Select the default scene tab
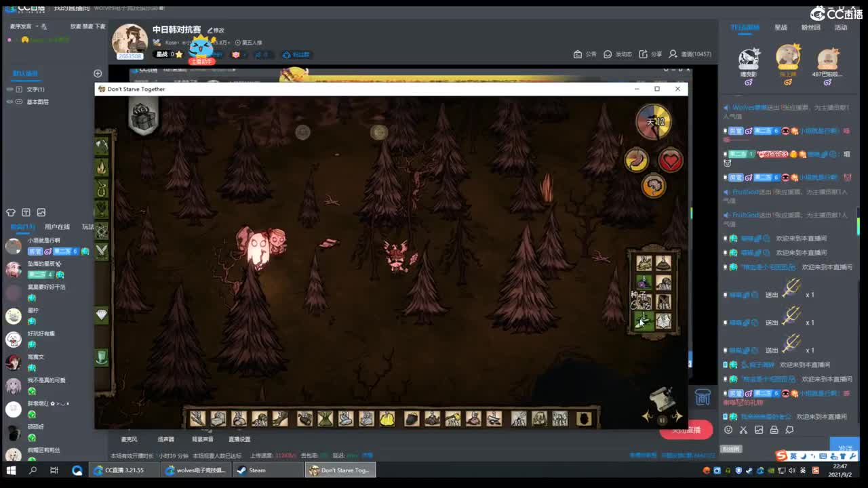This screenshot has width=868, height=488. point(25,73)
